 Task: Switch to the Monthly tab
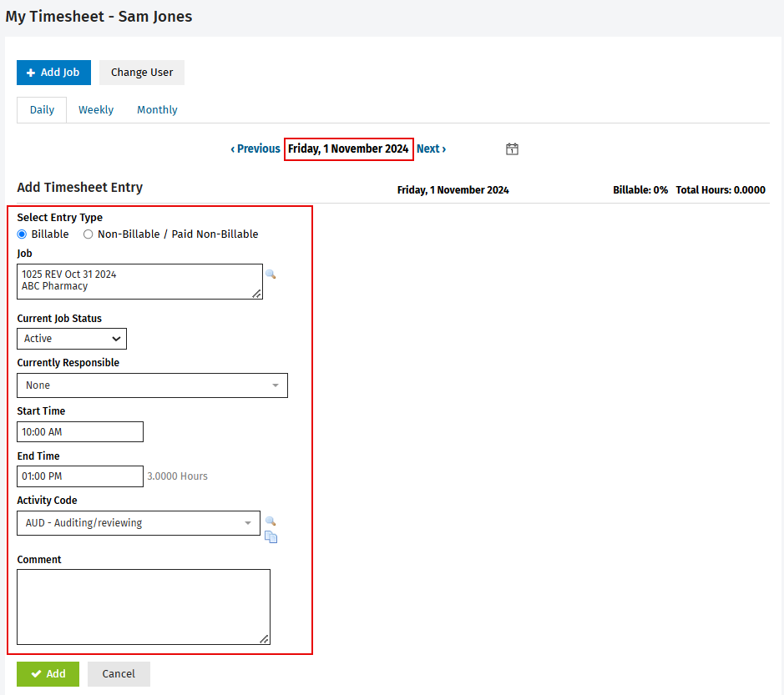click(x=157, y=110)
